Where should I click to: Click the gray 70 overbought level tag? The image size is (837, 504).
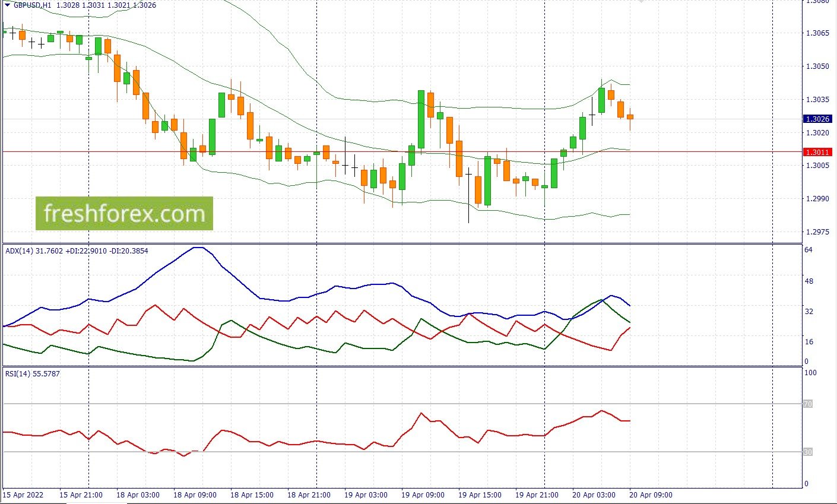[808, 404]
